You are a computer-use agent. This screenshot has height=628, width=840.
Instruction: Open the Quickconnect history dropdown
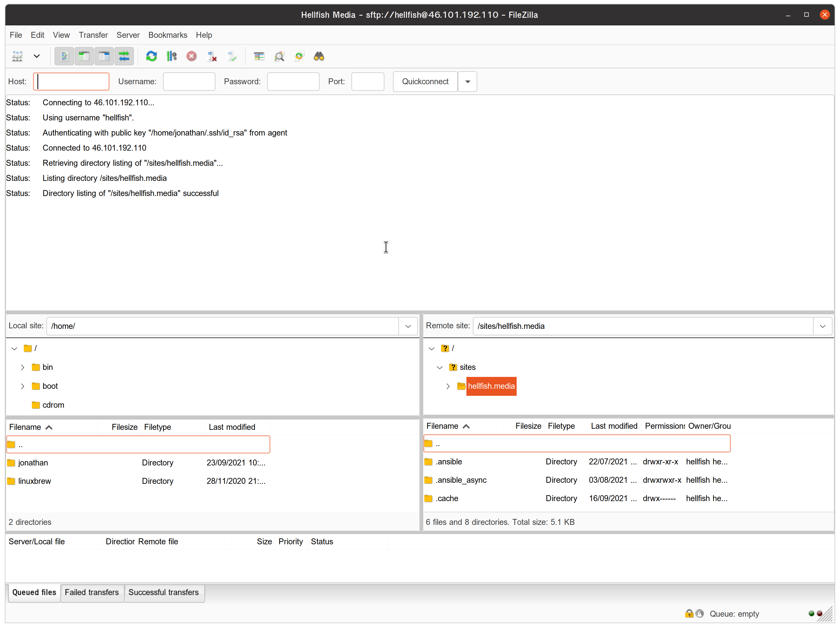pos(468,81)
